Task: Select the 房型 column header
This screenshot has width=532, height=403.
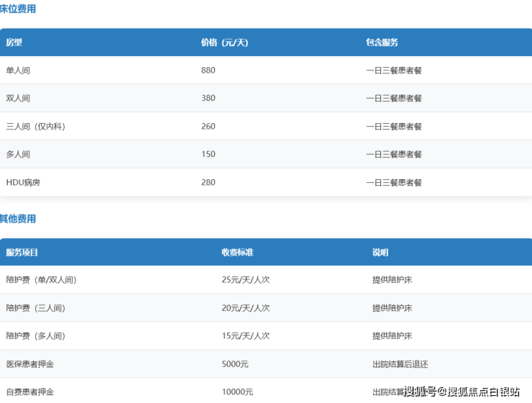Action: point(14,42)
